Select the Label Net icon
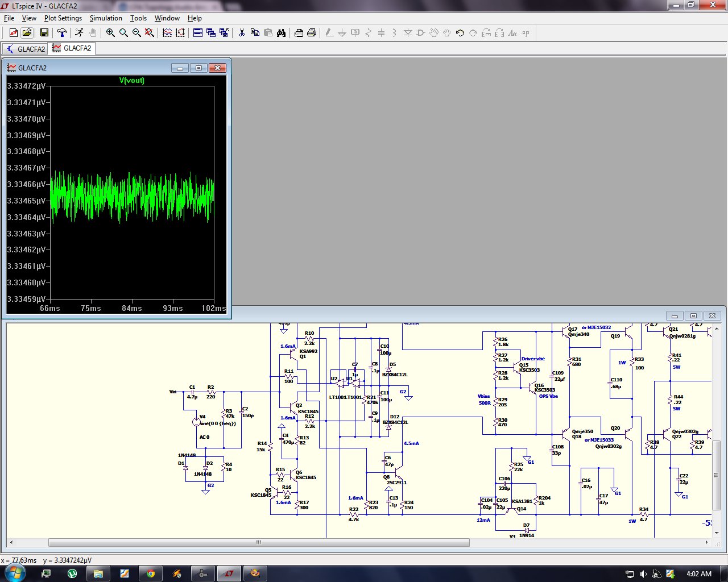Image resolution: width=728 pixels, height=582 pixels. (355, 33)
